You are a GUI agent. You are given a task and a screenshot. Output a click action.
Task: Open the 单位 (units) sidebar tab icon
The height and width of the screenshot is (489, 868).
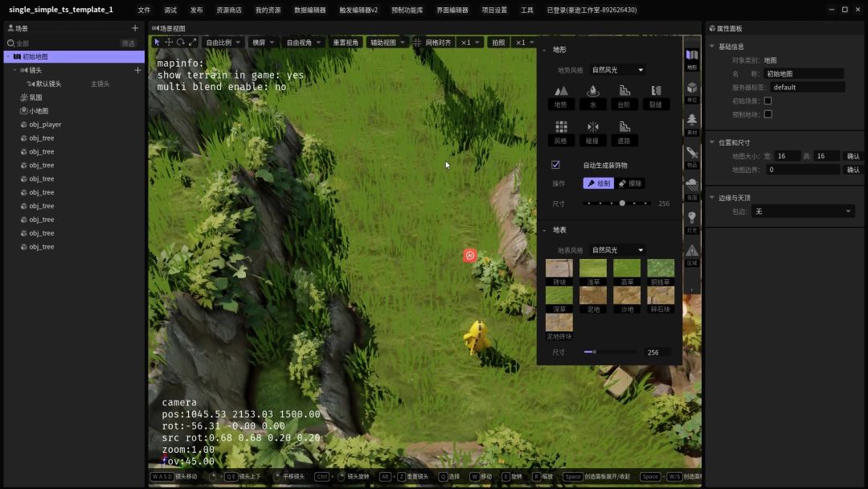coord(692,92)
